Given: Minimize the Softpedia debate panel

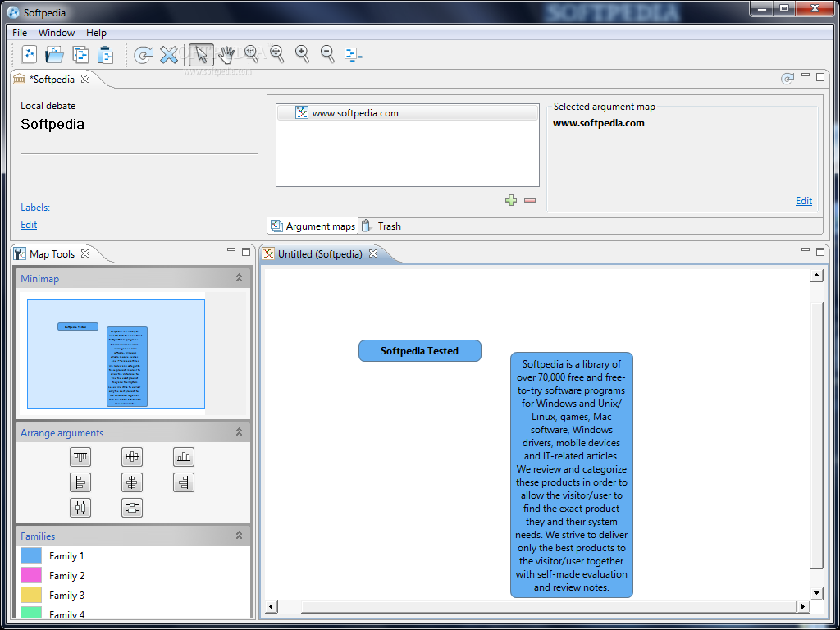Looking at the screenshot, I should [806, 75].
